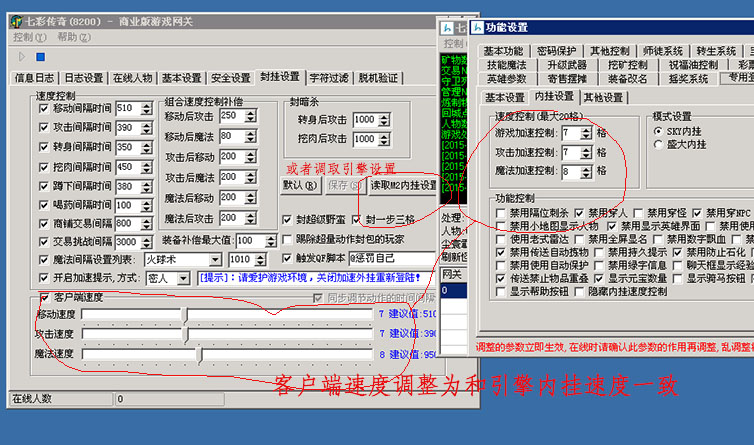Enable 踢除超量动作封包的玩家 checkbox
The height and width of the screenshot is (445, 754).
tap(288, 240)
